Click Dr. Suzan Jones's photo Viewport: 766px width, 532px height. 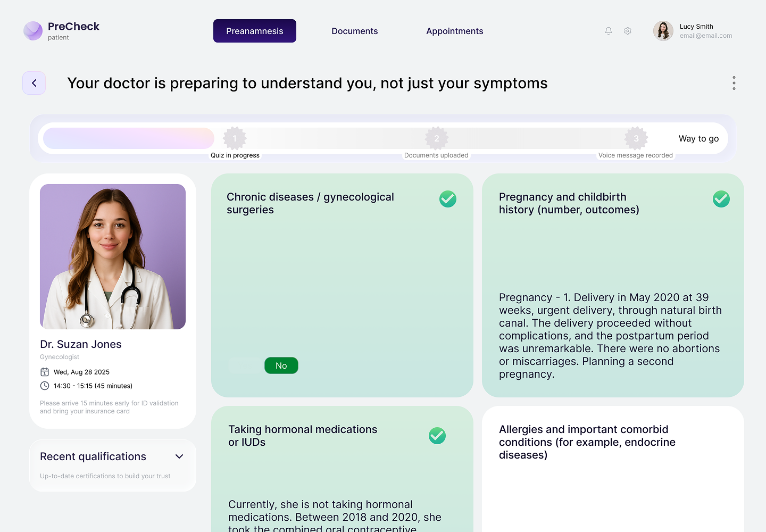(x=113, y=256)
